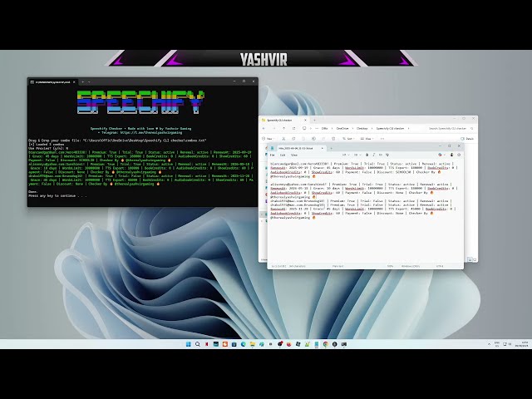Image resolution: width=532 pixels, height=399 pixels.
Task: Clear formatting in Notepad toolbar
Action: [x=387, y=155]
